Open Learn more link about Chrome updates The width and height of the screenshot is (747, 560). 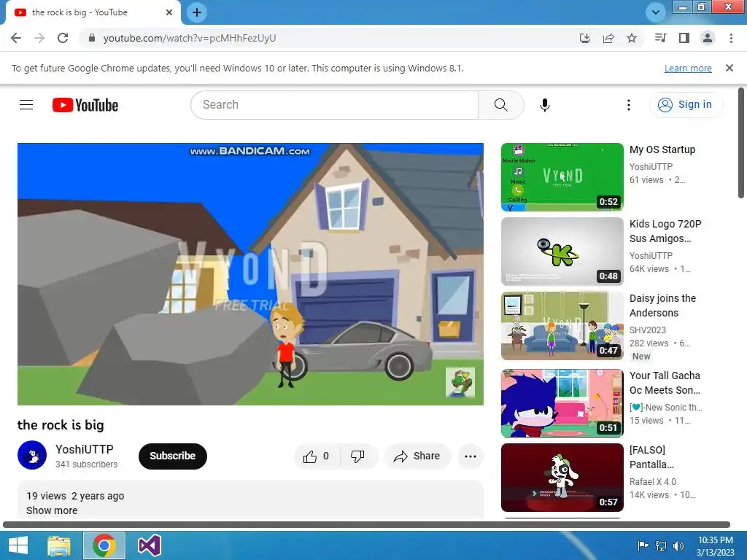click(688, 68)
